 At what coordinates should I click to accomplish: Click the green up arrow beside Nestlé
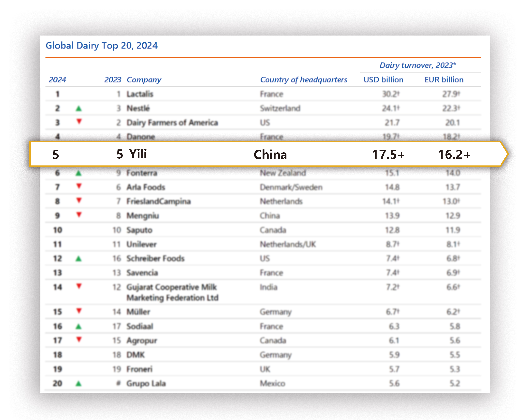tap(79, 108)
